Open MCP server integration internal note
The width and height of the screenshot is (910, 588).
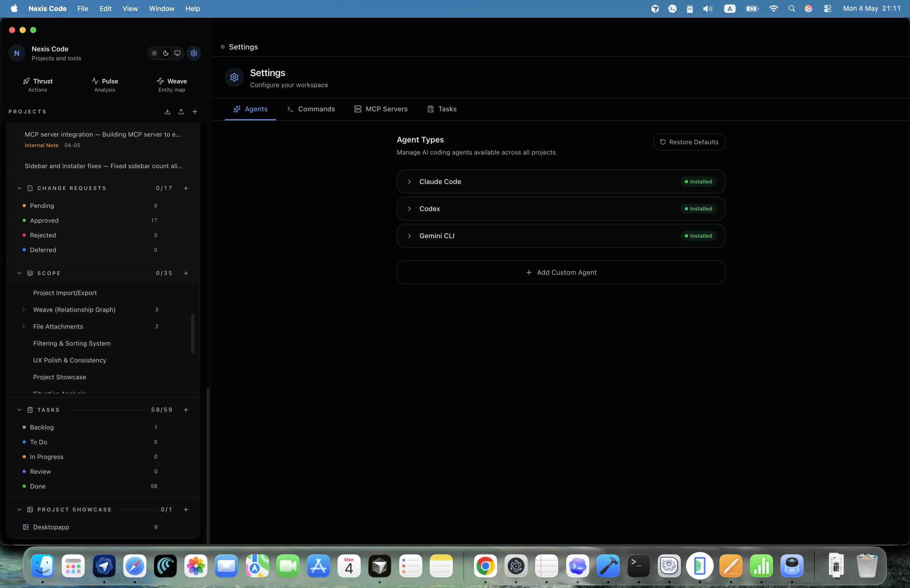tap(103, 139)
